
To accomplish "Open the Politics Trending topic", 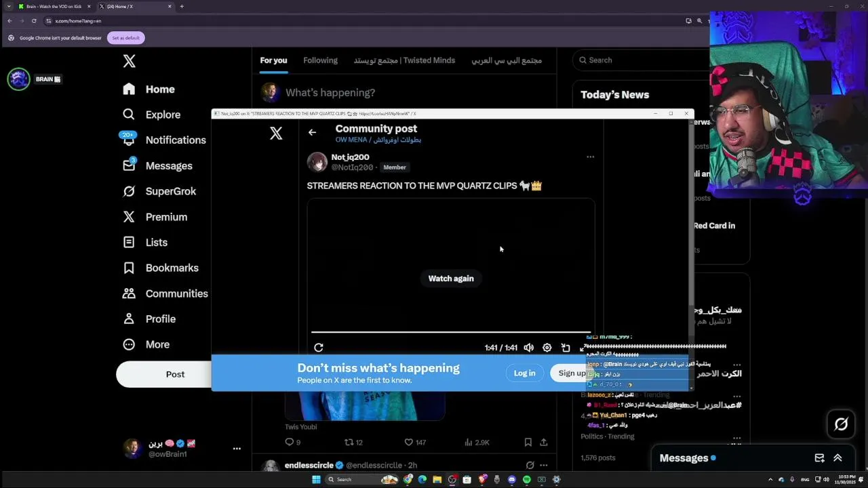I will coord(608,436).
